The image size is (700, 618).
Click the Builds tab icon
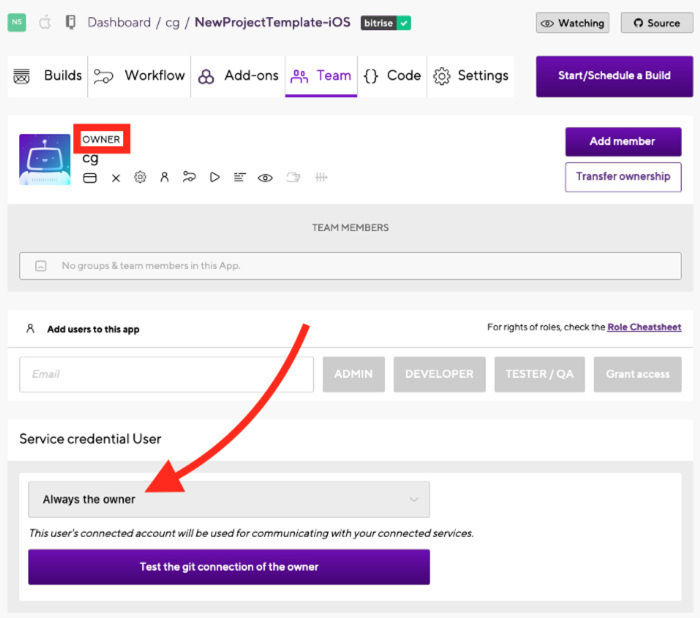click(21, 76)
